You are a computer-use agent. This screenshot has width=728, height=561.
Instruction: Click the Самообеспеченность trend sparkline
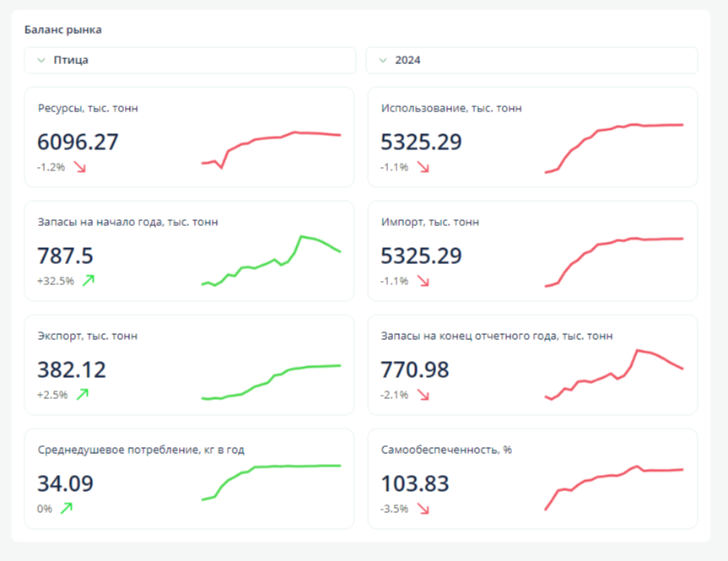coord(614,487)
